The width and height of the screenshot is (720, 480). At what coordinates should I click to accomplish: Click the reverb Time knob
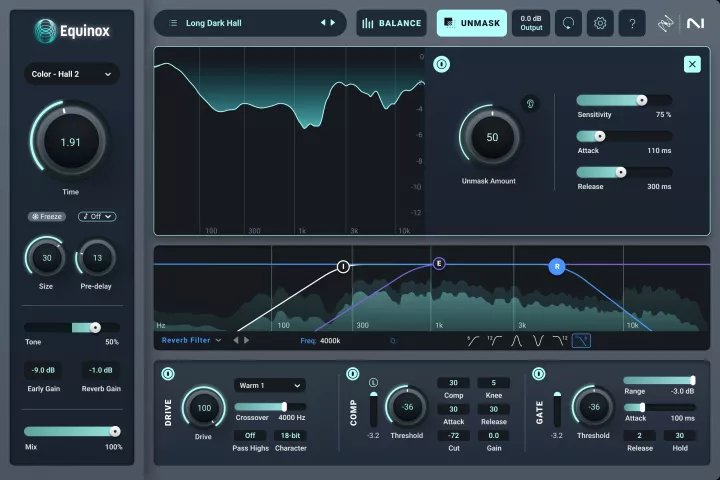coord(70,142)
